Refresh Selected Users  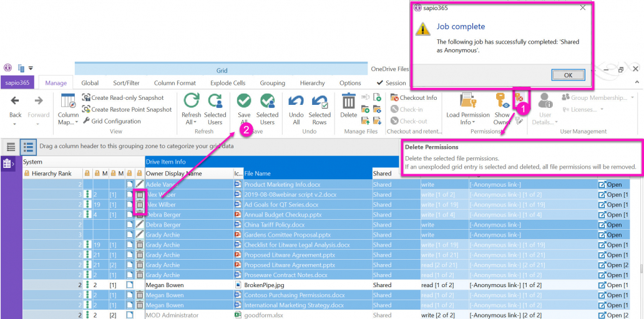[215, 110]
